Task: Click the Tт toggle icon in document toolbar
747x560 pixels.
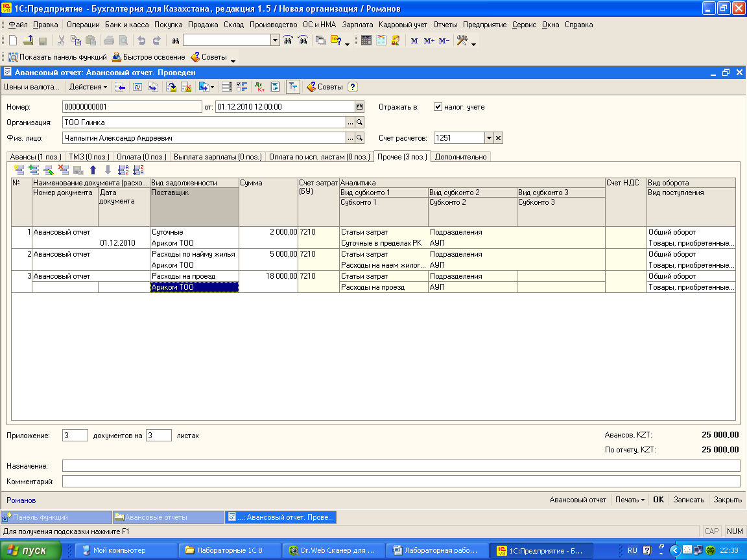Action: 292,87
